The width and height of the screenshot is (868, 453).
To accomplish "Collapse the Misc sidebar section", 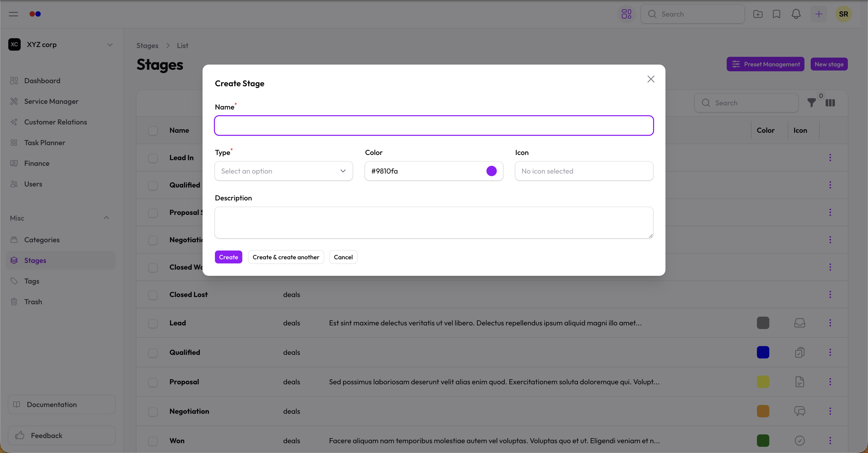I will coord(106,217).
